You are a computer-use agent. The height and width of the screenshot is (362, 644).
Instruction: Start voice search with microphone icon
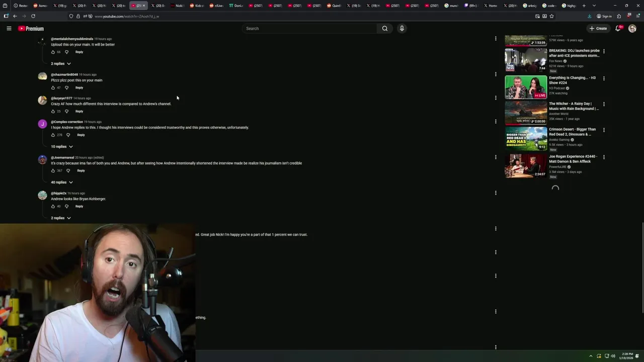[401, 29]
